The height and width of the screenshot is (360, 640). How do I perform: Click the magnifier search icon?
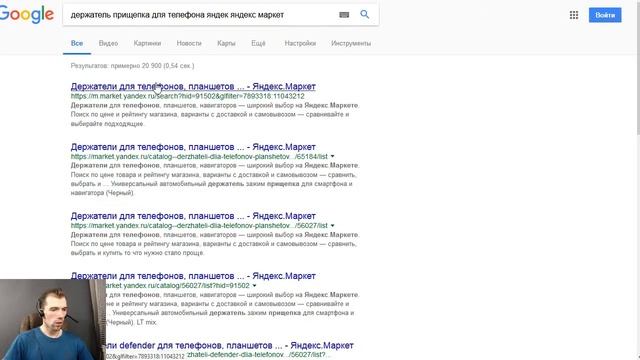pyautogui.click(x=364, y=14)
